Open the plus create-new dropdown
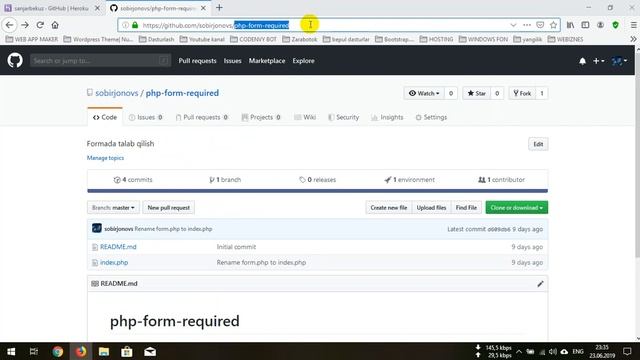This screenshot has height=360, width=640. coord(598,61)
